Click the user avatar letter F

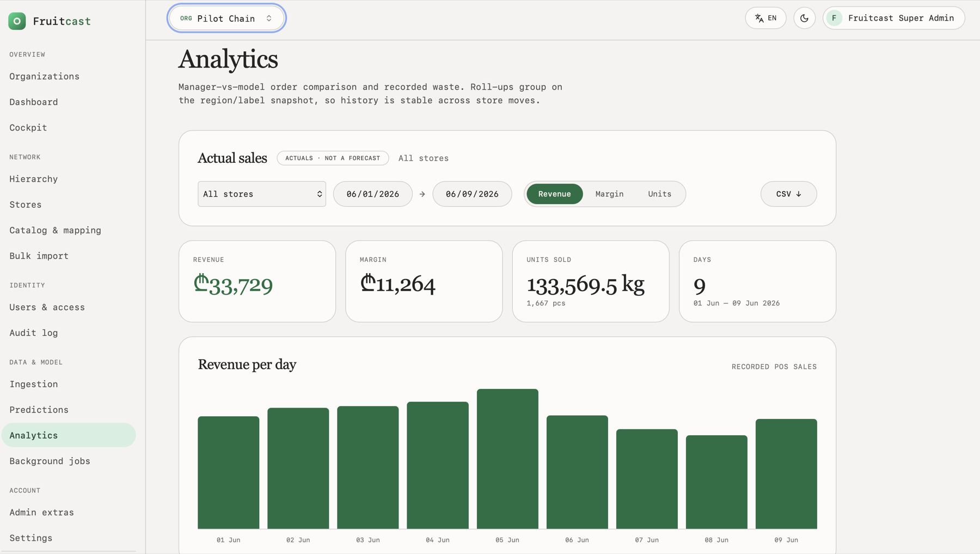[x=834, y=18]
